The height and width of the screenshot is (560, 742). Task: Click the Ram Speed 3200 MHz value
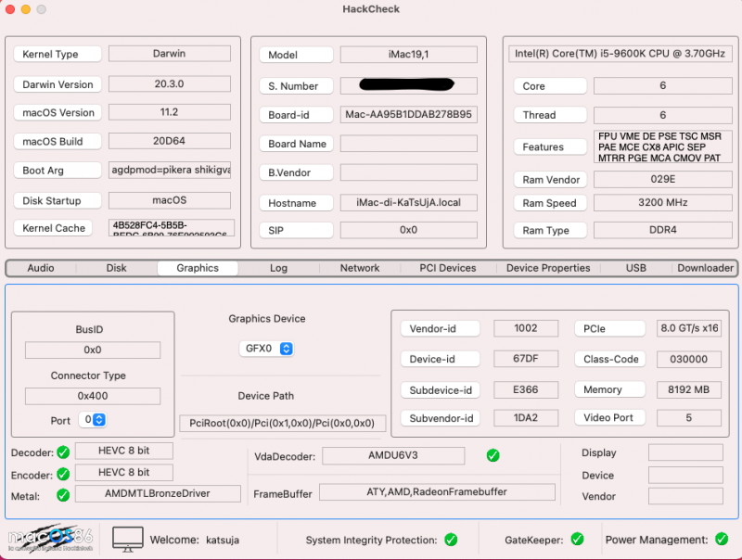click(663, 202)
